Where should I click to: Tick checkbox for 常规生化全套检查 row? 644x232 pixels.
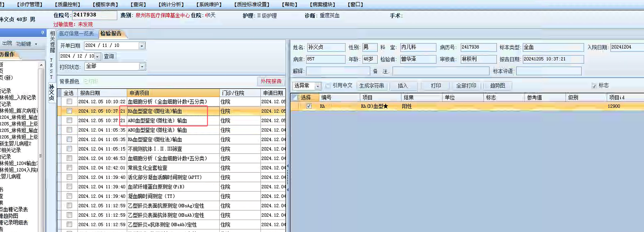69,168
